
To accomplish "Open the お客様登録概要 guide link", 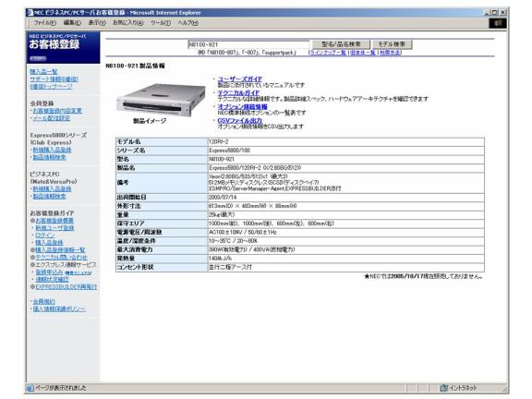I will [54, 221].
